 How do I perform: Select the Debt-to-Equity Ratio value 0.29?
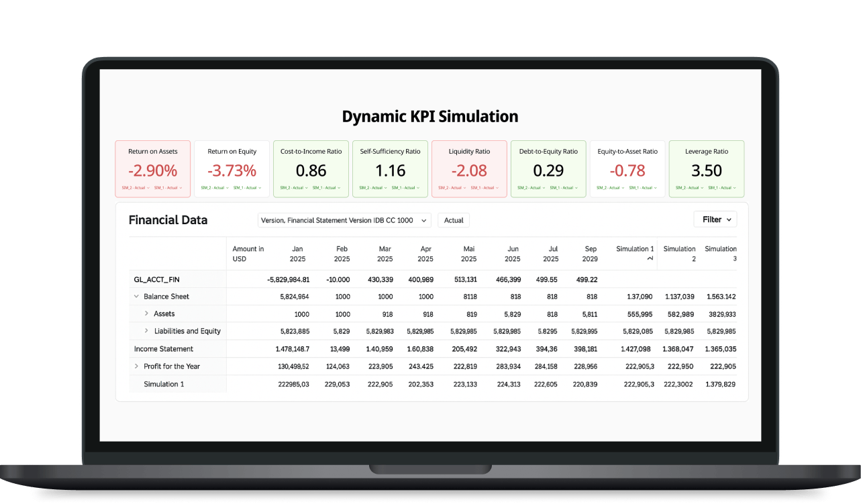coord(548,170)
